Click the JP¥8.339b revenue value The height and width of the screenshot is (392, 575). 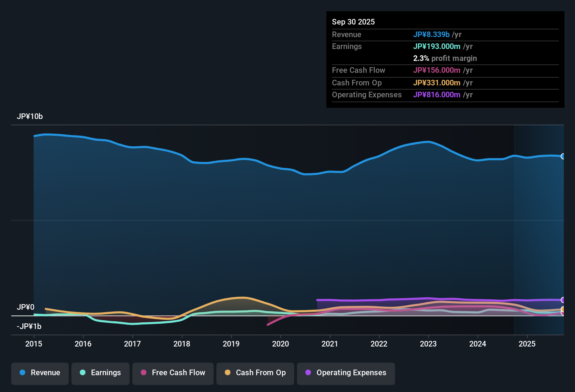pyautogui.click(x=431, y=34)
